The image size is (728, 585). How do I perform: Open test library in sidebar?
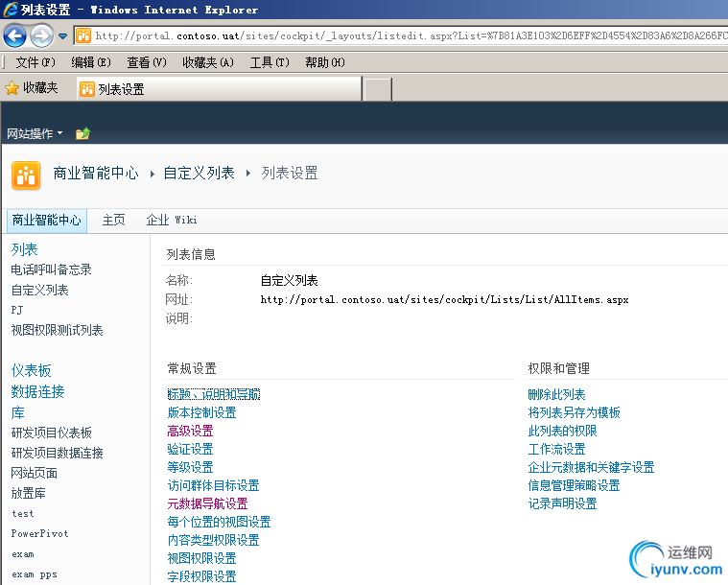click(x=23, y=513)
